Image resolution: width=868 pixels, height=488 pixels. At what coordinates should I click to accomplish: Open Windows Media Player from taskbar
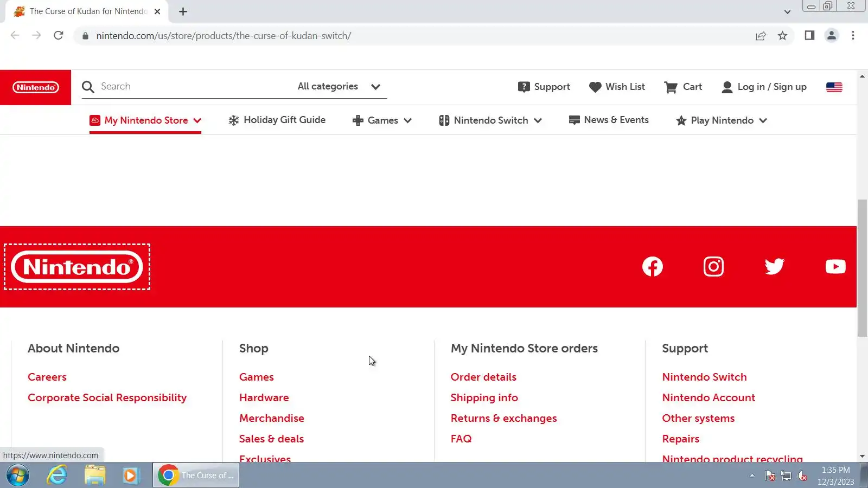click(131, 476)
